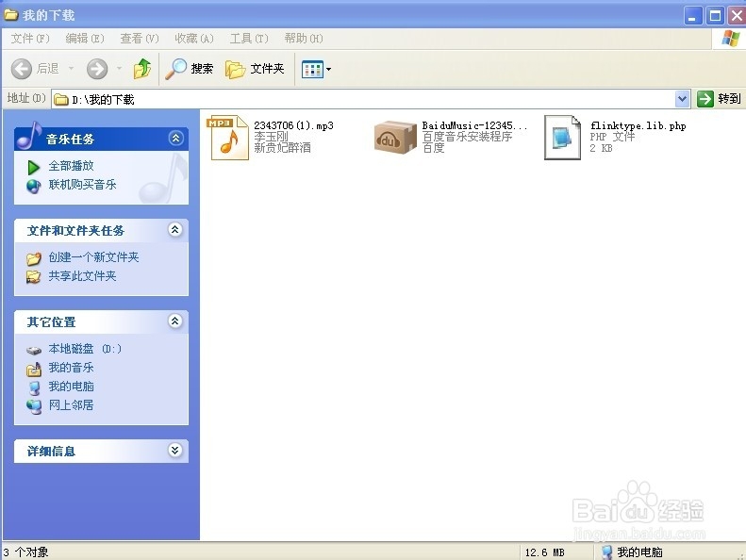Click the 共享此文件夹 link
The image size is (746, 560).
click(82, 276)
